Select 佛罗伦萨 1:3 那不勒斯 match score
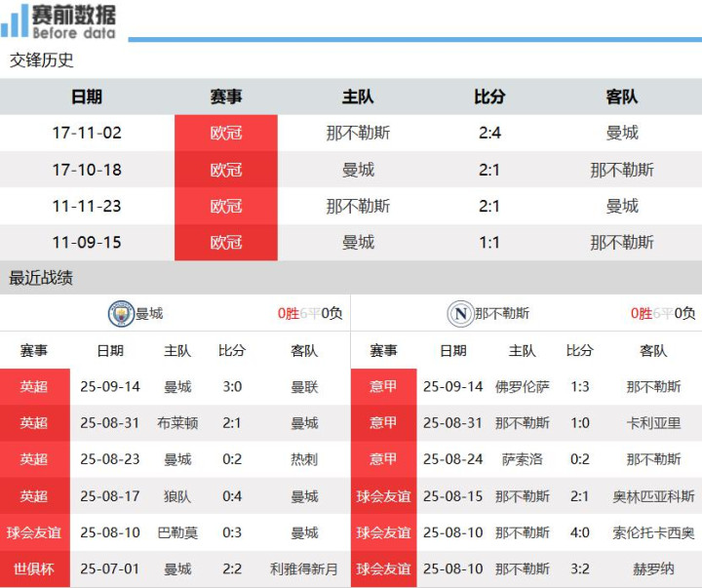 pyautogui.click(x=580, y=387)
